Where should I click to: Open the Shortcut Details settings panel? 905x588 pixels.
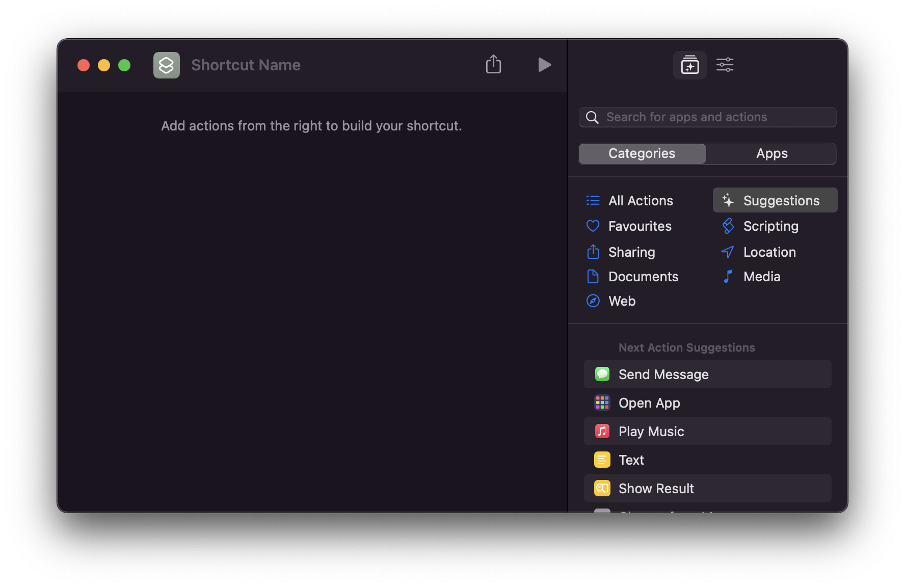[x=725, y=65]
